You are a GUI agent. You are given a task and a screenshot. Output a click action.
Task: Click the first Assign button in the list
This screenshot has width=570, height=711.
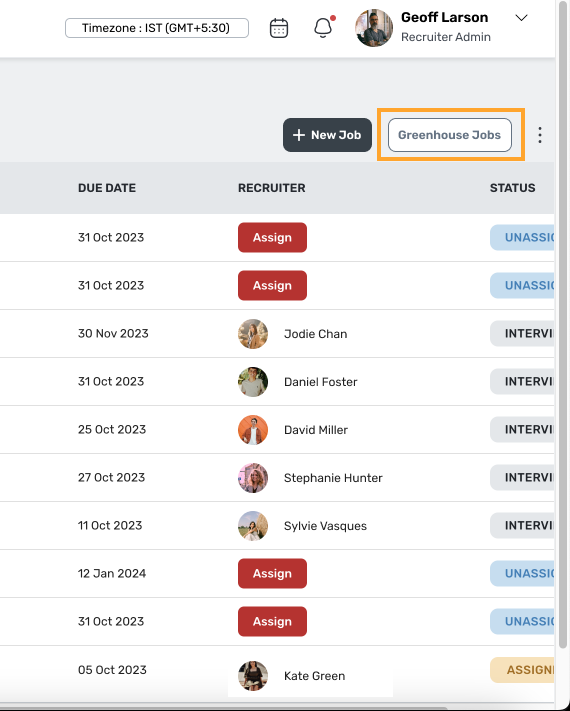point(272,238)
